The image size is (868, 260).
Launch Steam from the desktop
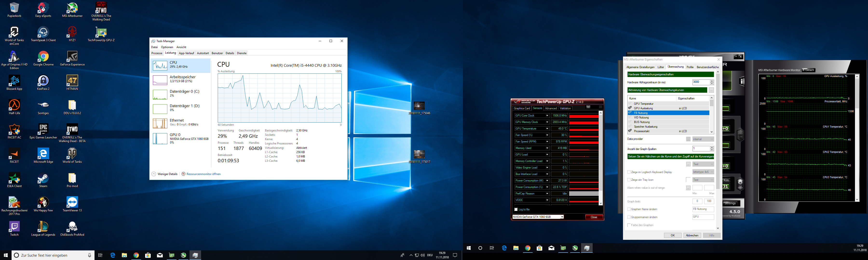click(43, 178)
